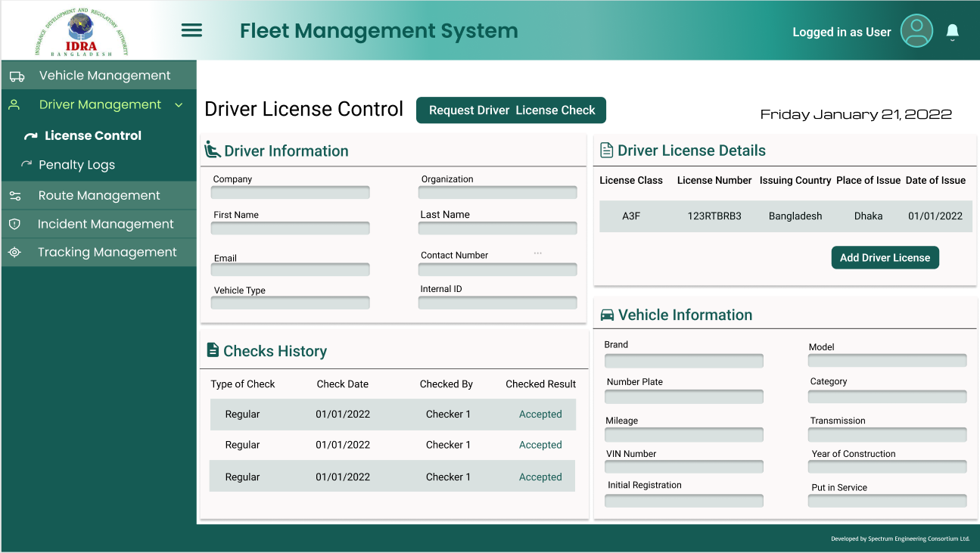Click the Email input field
The width and height of the screenshot is (980, 553).
pyautogui.click(x=291, y=269)
